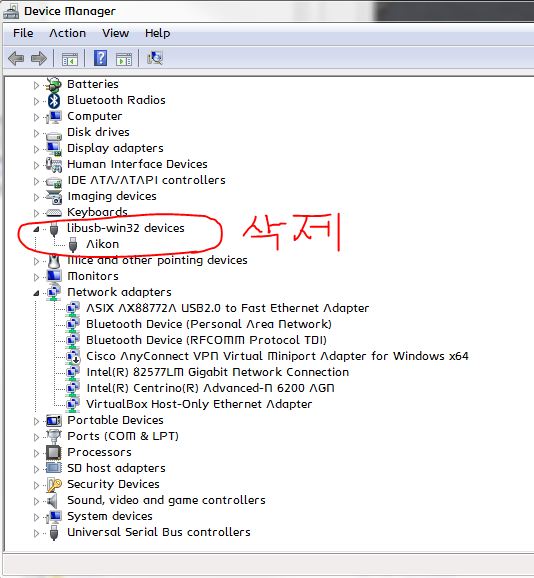This screenshot has width=534, height=578.
Task: Click the Imaging devices icon
Action: tap(54, 197)
